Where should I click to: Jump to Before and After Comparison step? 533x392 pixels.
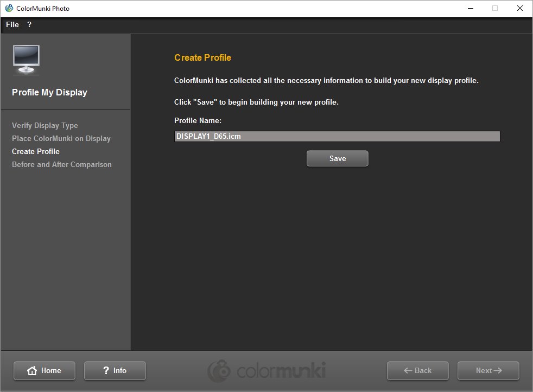click(x=62, y=164)
